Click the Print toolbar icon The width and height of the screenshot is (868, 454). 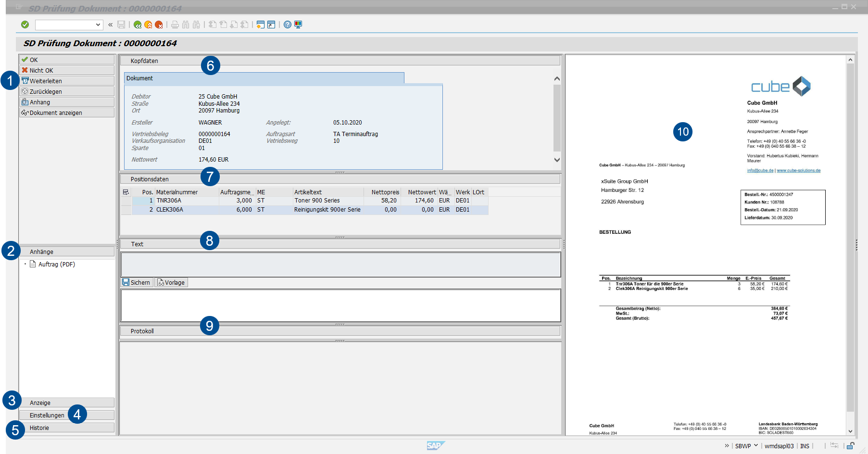click(174, 25)
